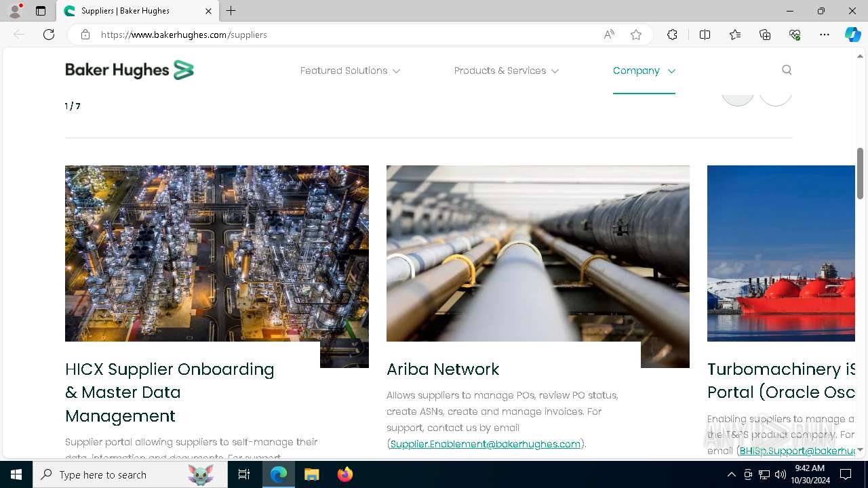Image resolution: width=868 pixels, height=488 pixels.
Task: Expand Featured Solutions menu
Action: (x=350, y=70)
